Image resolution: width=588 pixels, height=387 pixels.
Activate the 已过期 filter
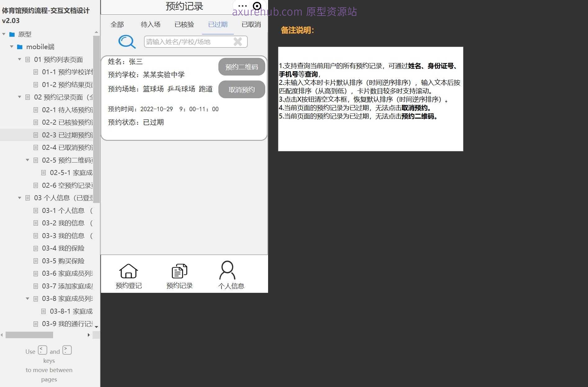point(218,24)
